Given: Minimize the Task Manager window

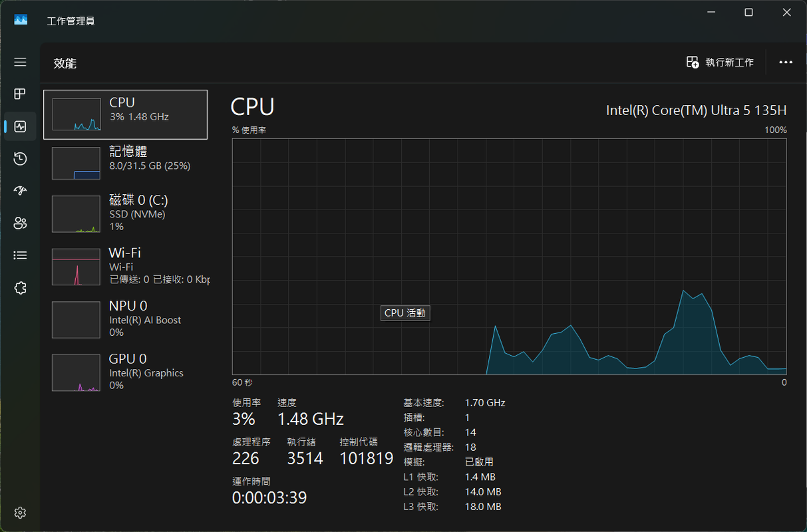Looking at the screenshot, I should coord(711,13).
